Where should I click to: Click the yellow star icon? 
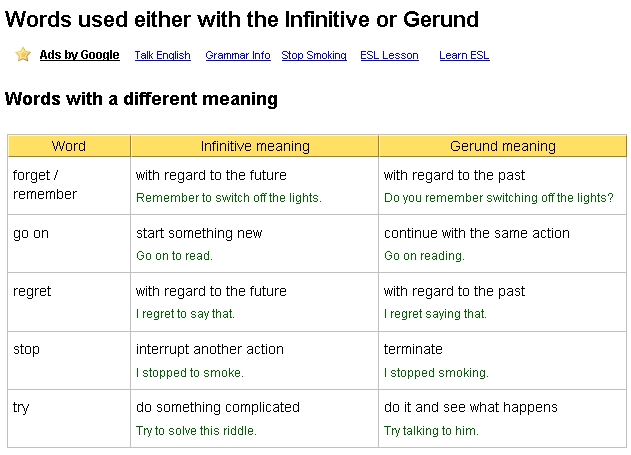tap(23, 54)
